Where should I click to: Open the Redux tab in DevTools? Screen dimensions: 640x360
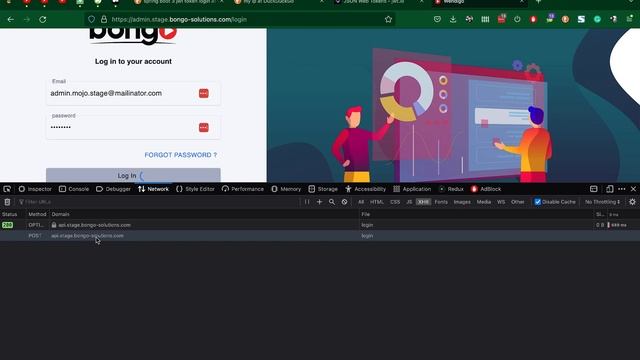coord(451,189)
